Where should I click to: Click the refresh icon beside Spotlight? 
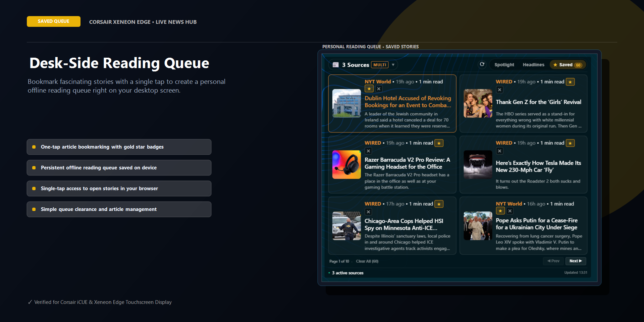click(x=482, y=64)
